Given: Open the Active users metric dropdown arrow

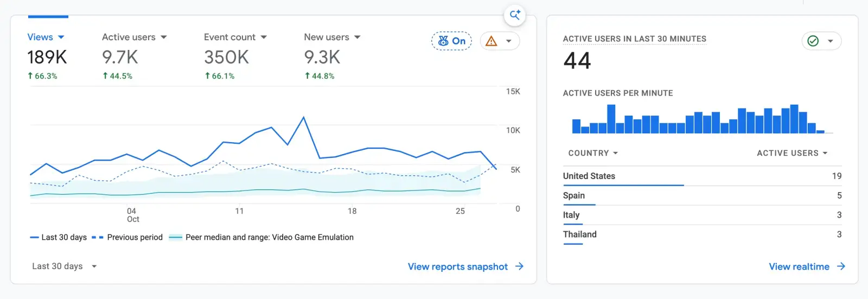Looking at the screenshot, I should pos(164,37).
